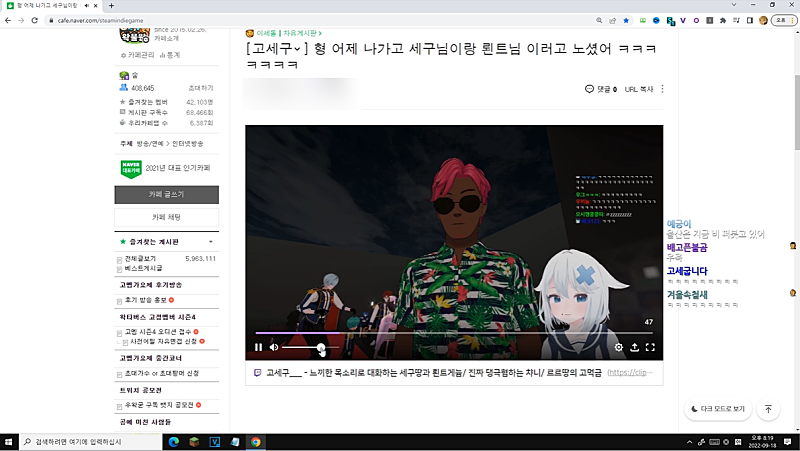Mute the tab via its speaker icon
Screen dimensions: 800x451
[x=86, y=6]
